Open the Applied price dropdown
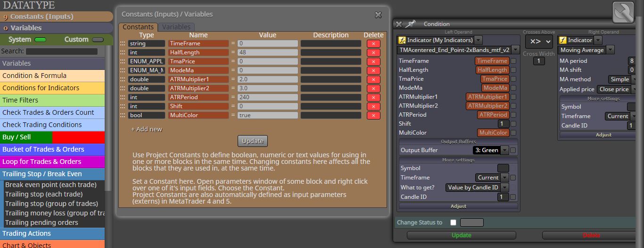644x248 pixels. click(634, 89)
